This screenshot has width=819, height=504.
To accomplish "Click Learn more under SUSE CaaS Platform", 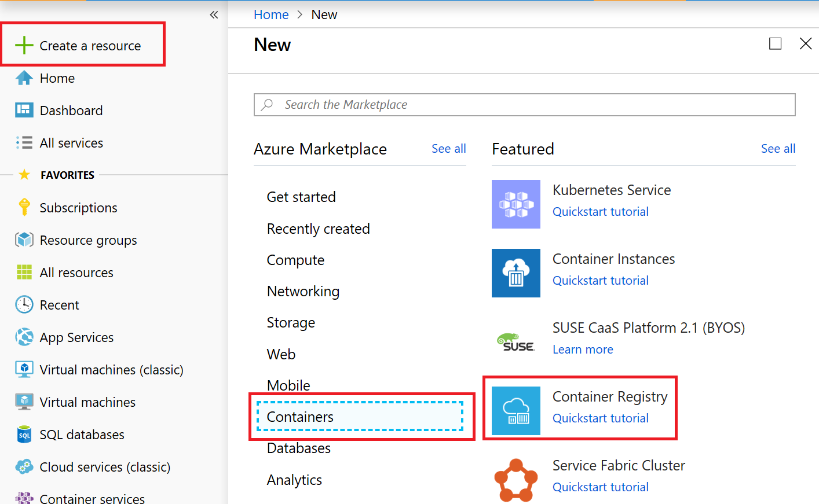I will click(583, 350).
